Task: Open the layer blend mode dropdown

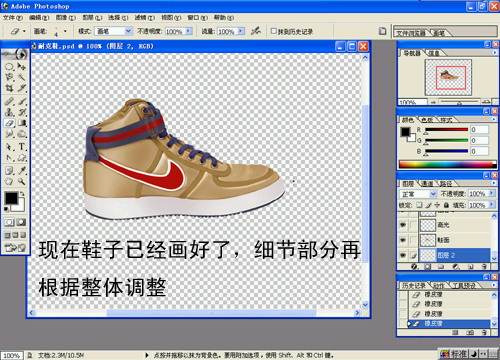Action: point(433,194)
